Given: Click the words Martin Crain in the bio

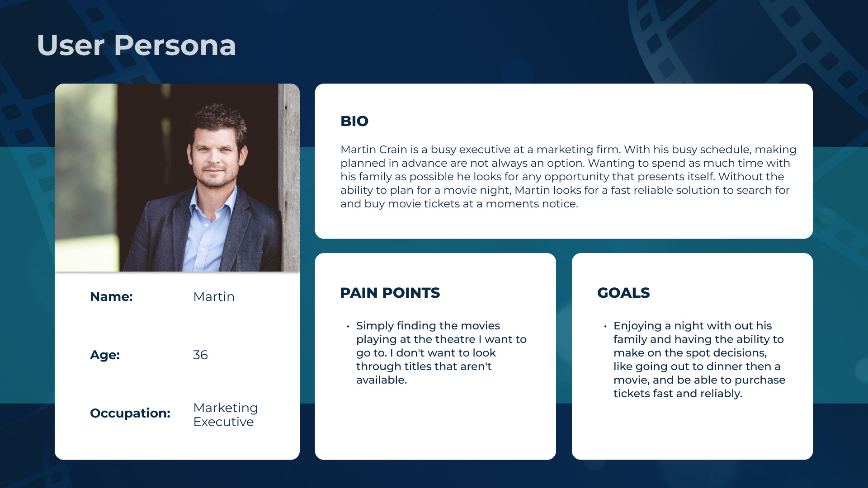Looking at the screenshot, I should click(374, 150).
